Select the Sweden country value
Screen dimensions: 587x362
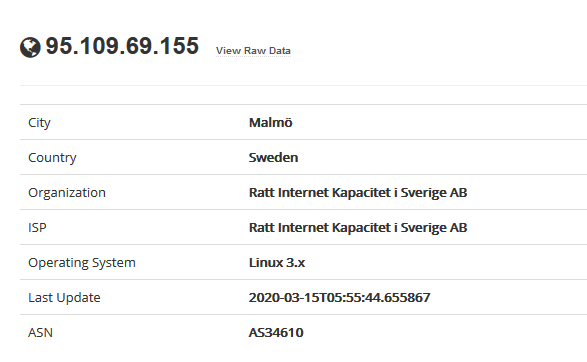[x=273, y=157]
